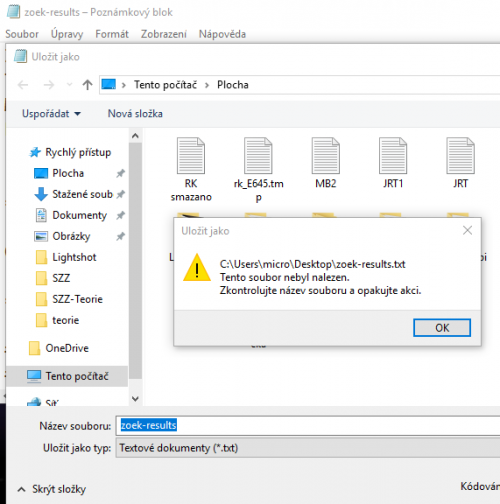This screenshot has width=500, height=504.
Task: Open Obrázky in the sidebar
Action: (71, 236)
